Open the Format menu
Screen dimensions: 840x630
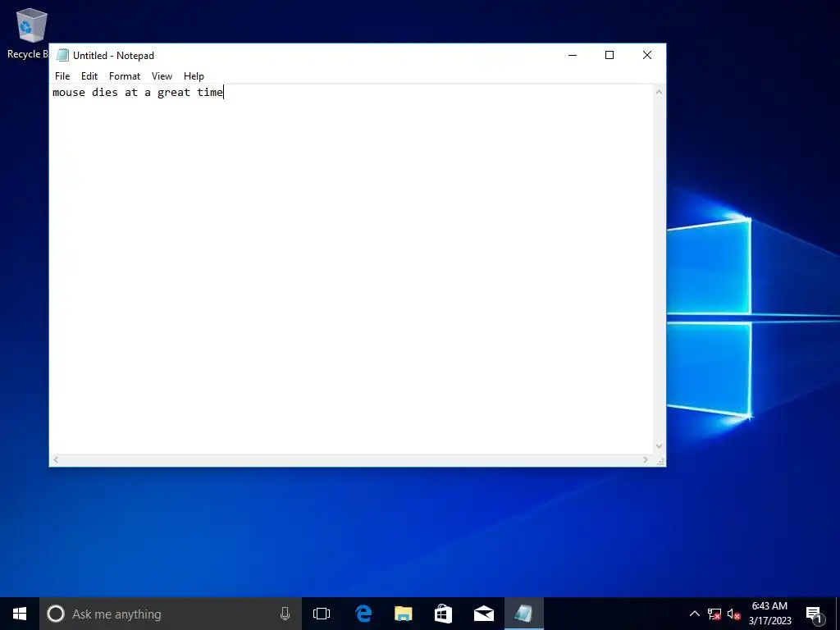[x=125, y=76]
